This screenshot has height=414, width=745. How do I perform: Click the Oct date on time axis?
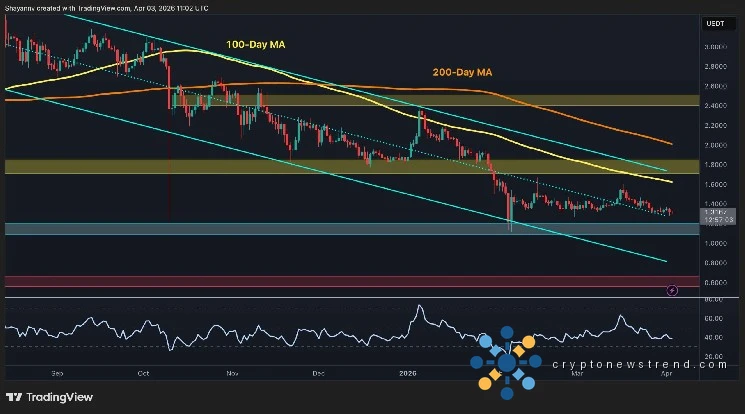click(143, 373)
